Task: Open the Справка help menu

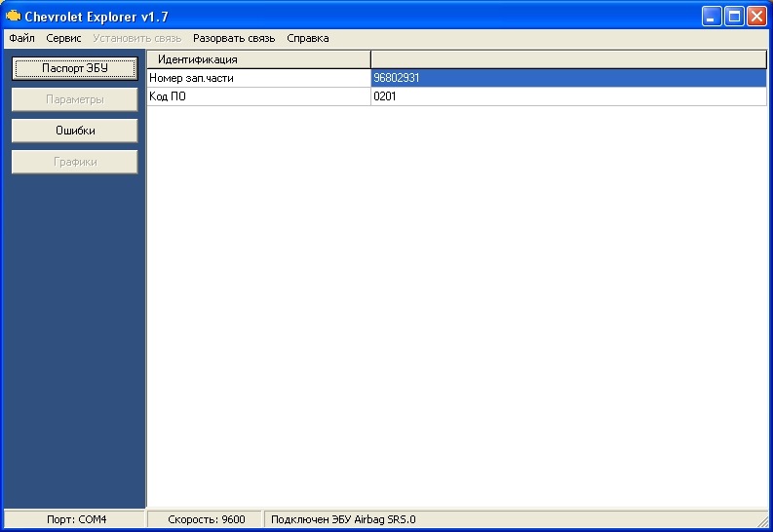Action: (308, 38)
